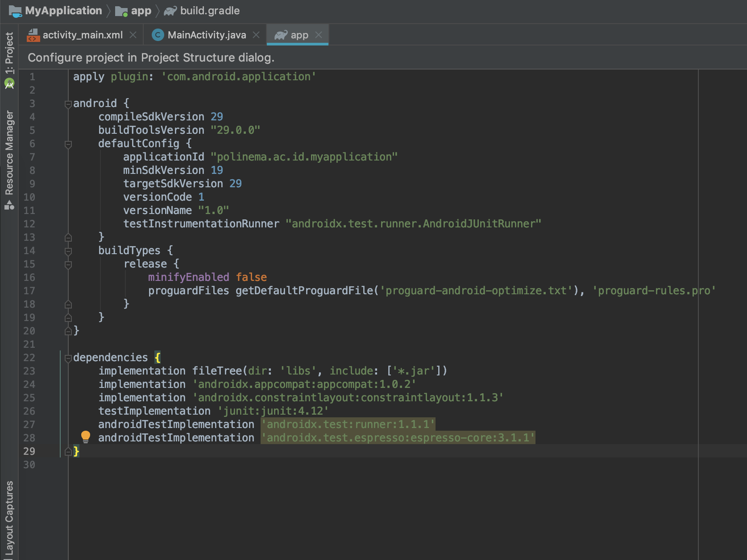Click the MyApplication project folder icon
747x560 pixels.
[15, 11]
